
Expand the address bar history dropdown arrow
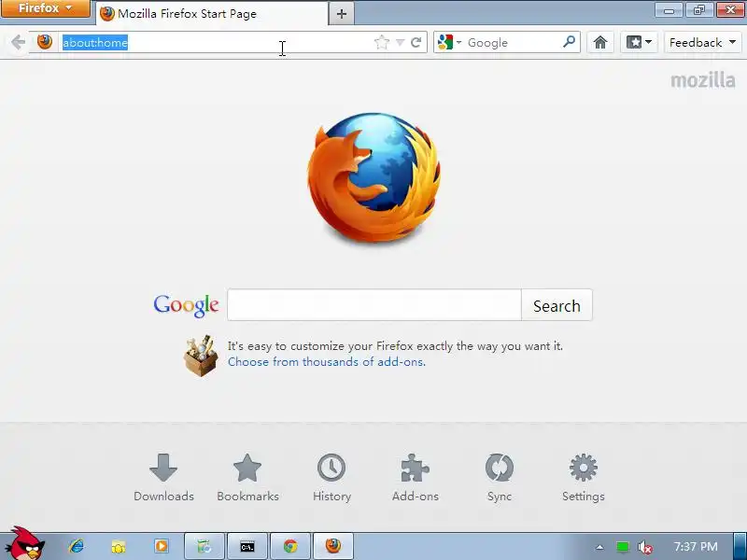point(401,43)
